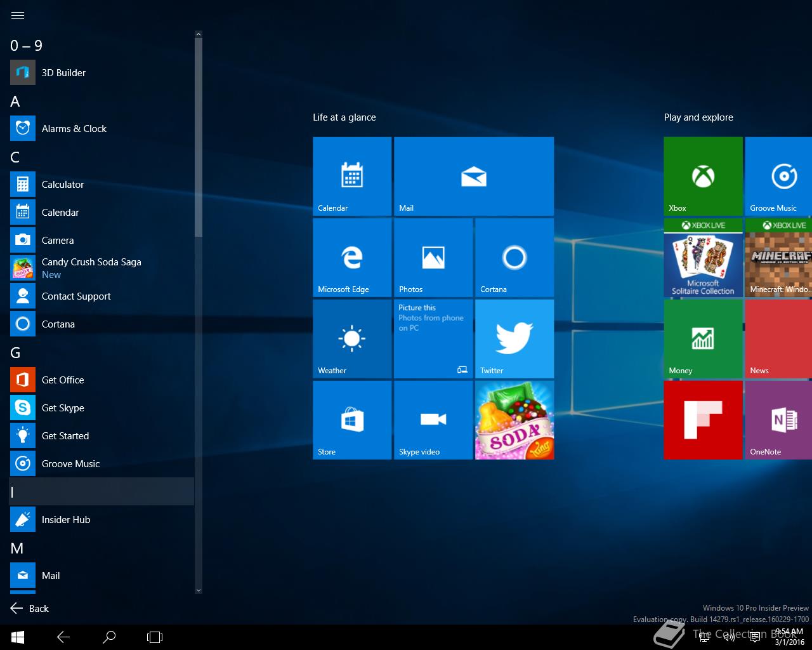Image resolution: width=812 pixels, height=650 pixels.
Task: Open the Cortana tile
Action: coord(514,258)
